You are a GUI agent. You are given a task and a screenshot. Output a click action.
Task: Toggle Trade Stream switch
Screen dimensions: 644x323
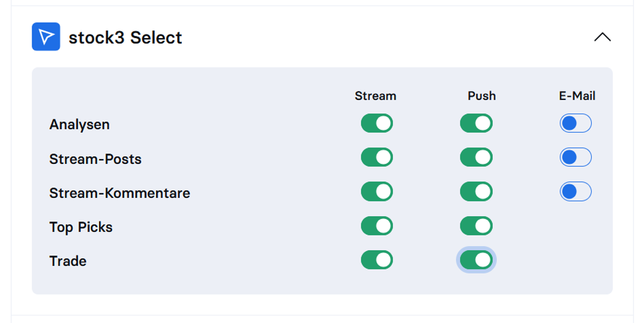[377, 260]
